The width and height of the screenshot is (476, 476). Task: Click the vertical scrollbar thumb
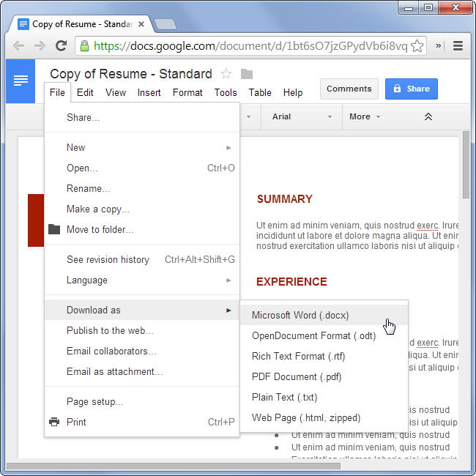click(466, 165)
